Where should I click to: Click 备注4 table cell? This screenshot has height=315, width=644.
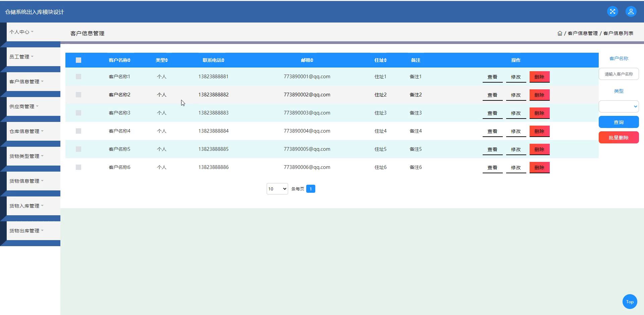tap(416, 131)
